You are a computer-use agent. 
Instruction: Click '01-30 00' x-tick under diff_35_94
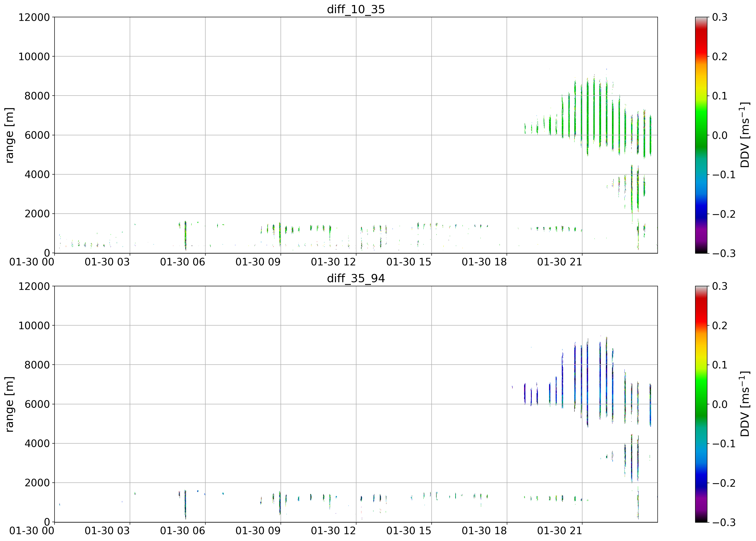(x=32, y=531)
